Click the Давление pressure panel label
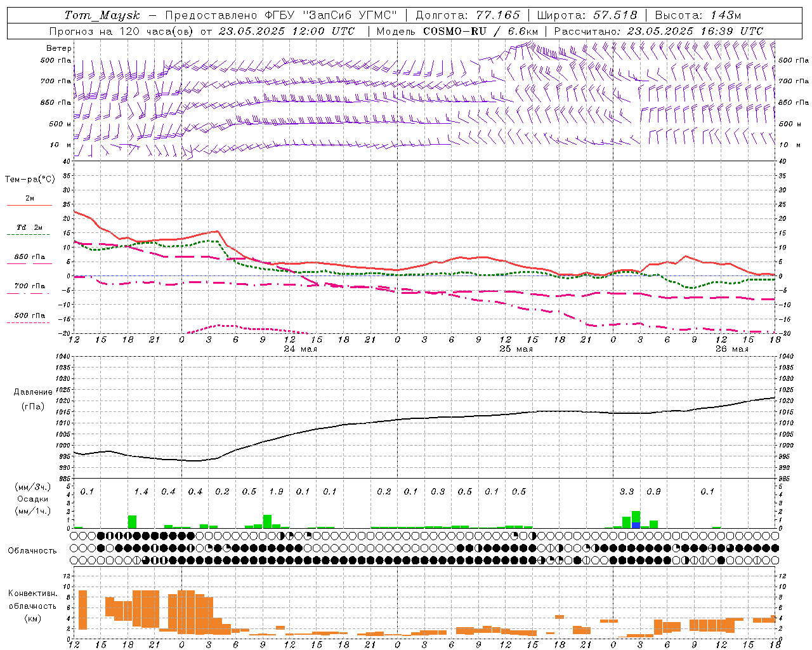Viewport: 812px width, 650px height. [33, 392]
